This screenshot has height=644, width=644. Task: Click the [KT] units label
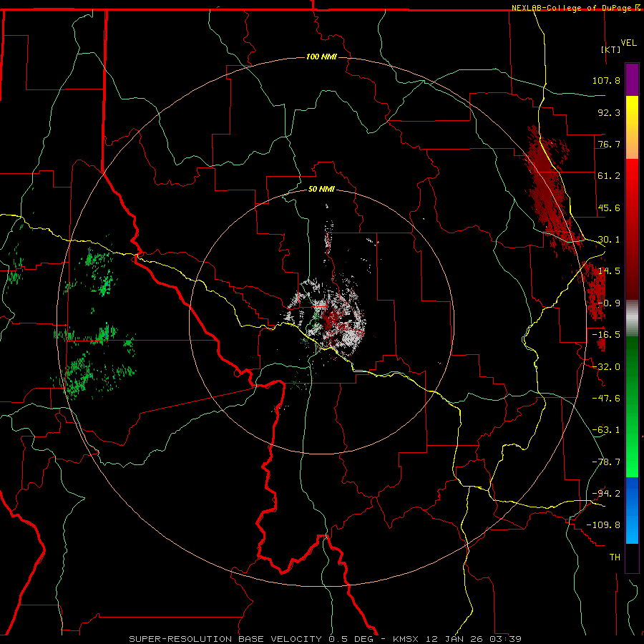click(x=611, y=49)
